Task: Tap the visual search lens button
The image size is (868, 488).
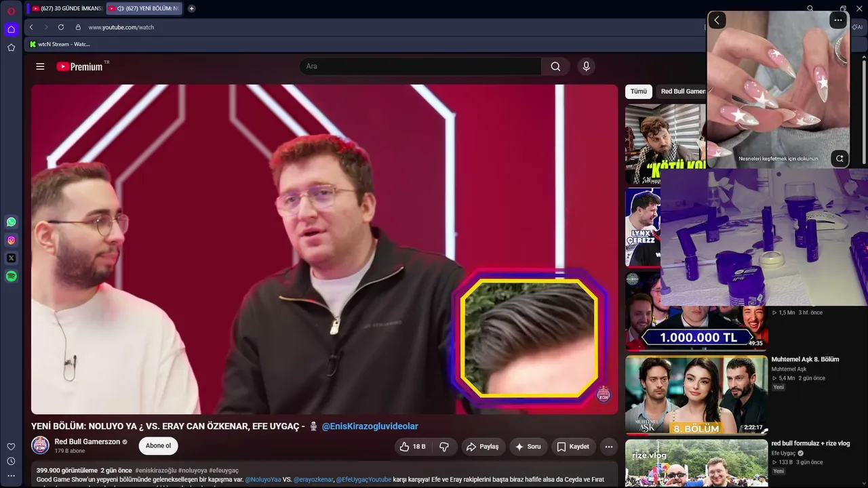Action: 840,159
